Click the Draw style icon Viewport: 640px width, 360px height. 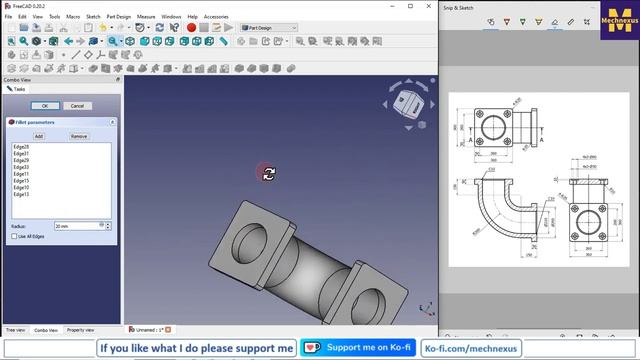(36, 41)
